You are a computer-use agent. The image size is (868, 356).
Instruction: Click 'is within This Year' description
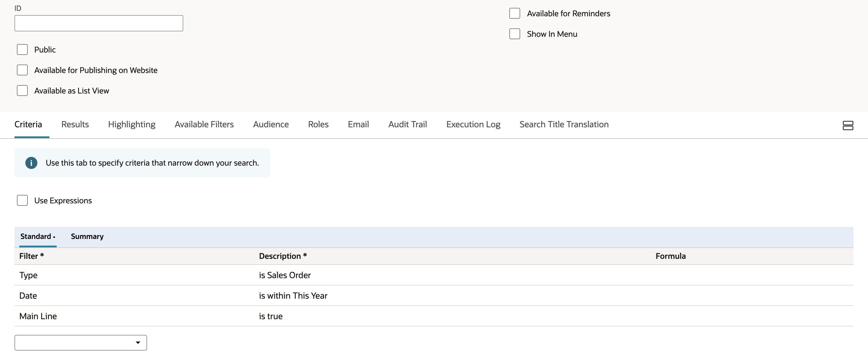293,296
